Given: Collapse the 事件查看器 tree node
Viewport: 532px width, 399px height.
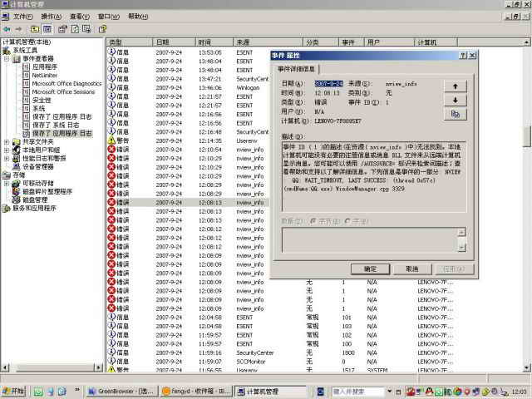Looking at the screenshot, I should point(7,59).
